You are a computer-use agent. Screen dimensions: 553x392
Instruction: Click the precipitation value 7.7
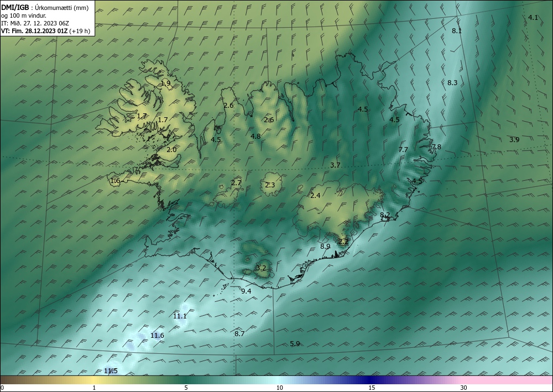tap(403, 150)
